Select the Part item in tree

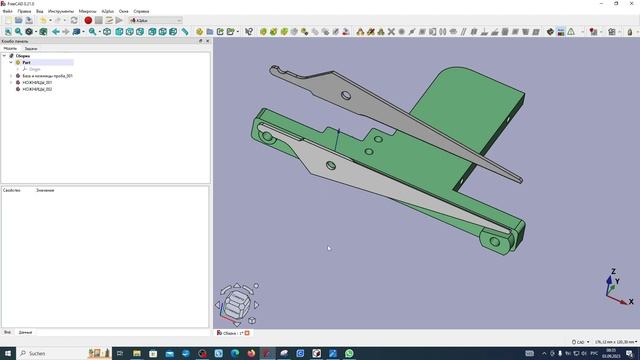tap(27, 62)
